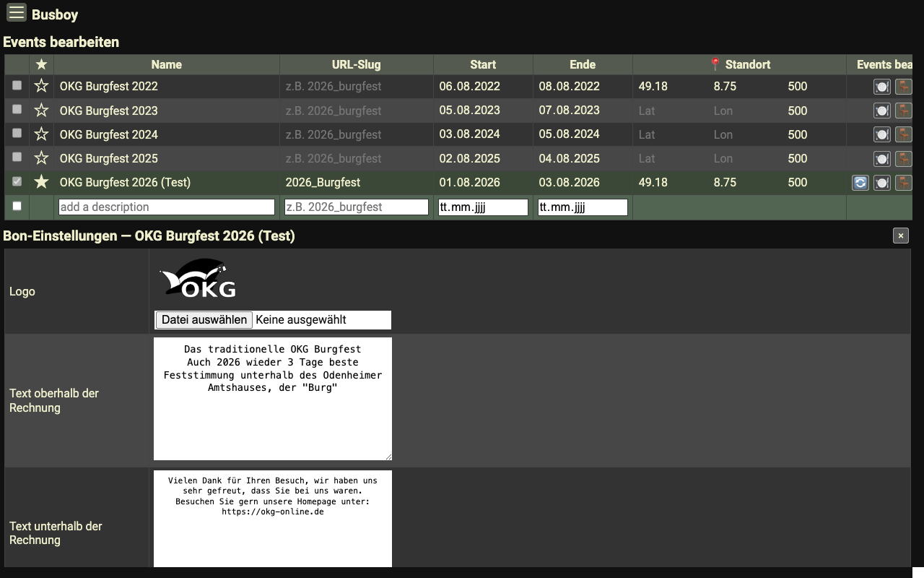Close the Bon-Einstellungen panel

coord(900,236)
